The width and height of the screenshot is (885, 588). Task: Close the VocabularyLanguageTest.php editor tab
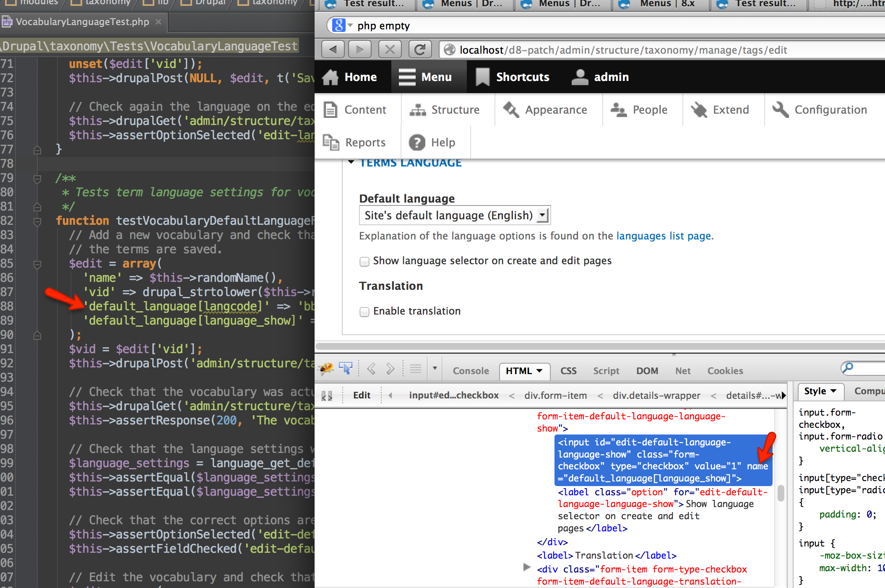[158, 22]
